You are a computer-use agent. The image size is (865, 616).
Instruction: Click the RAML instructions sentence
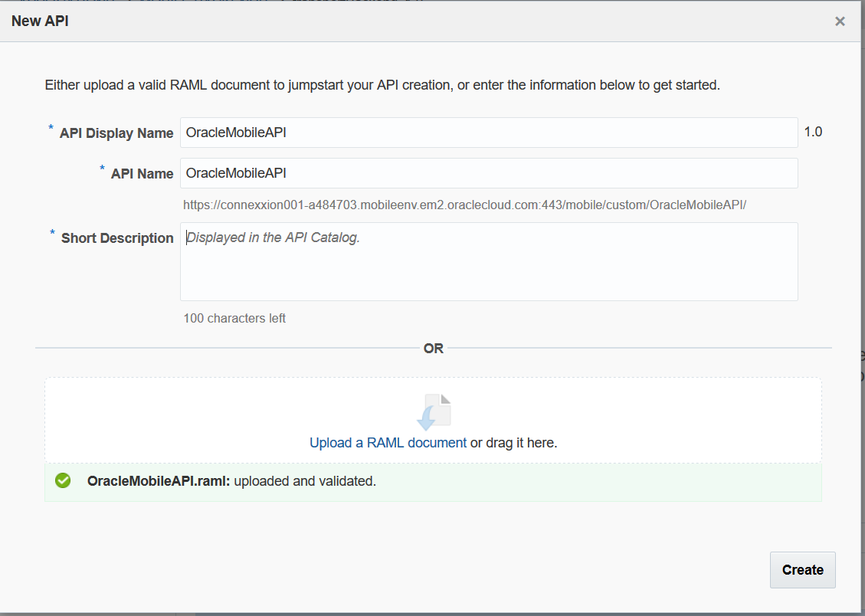pyautogui.click(x=382, y=85)
